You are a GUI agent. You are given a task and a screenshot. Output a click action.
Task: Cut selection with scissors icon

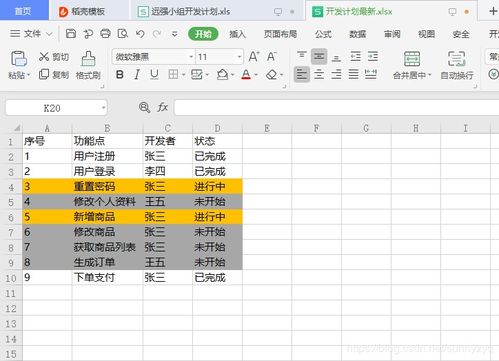pyautogui.click(x=44, y=57)
